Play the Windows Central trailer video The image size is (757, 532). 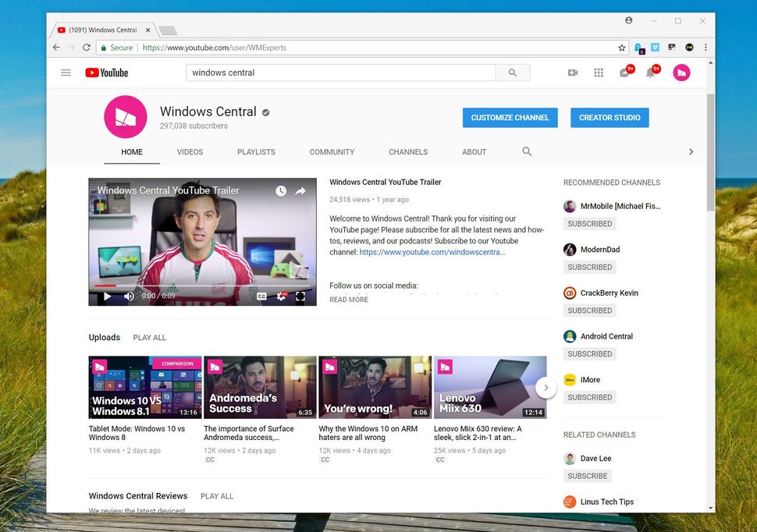tap(107, 296)
